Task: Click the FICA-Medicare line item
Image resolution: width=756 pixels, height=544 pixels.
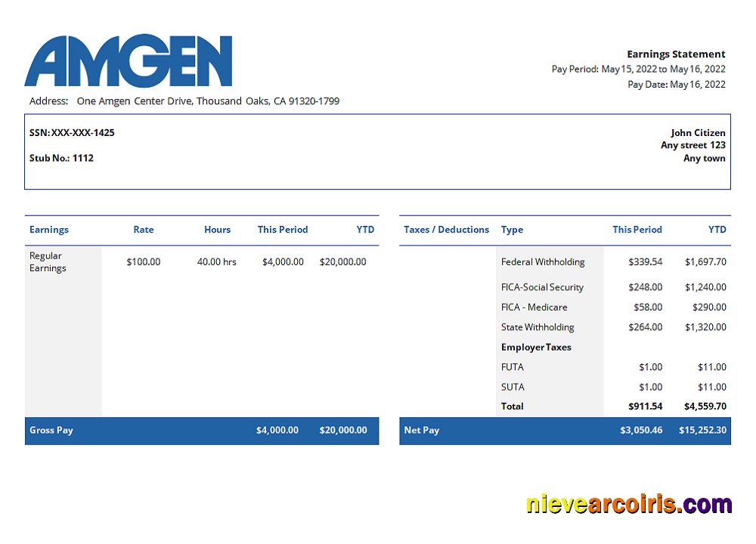Action: [x=534, y=307]
